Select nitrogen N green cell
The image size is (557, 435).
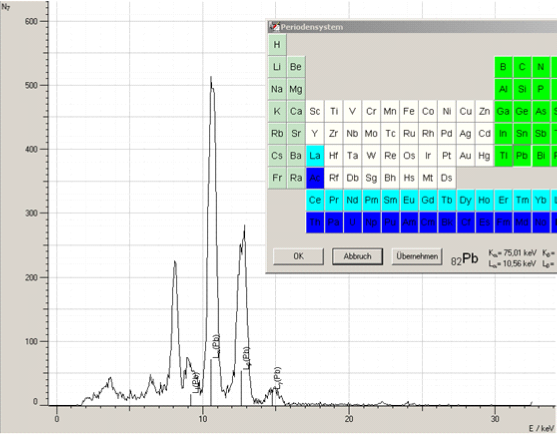pyautogui.click(x=541, y=67)
